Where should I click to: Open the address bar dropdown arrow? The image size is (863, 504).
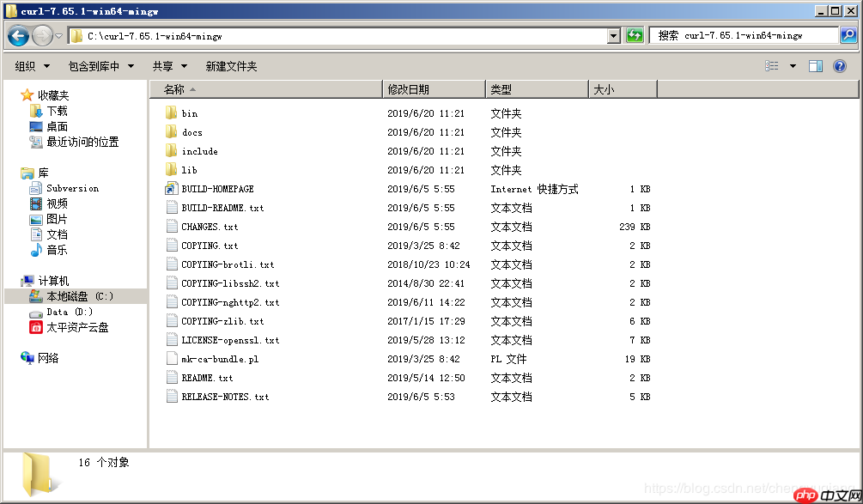pos(614,34)
